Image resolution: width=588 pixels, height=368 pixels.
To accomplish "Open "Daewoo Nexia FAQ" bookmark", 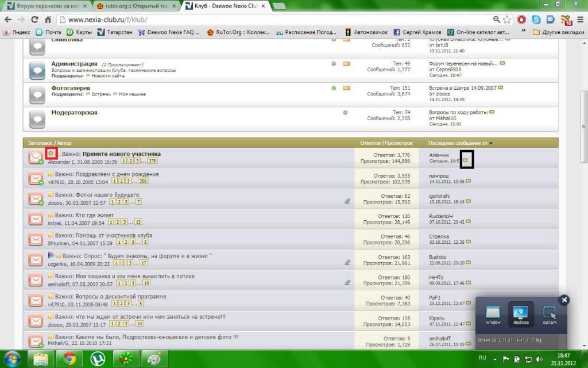I will coord(167,32).
